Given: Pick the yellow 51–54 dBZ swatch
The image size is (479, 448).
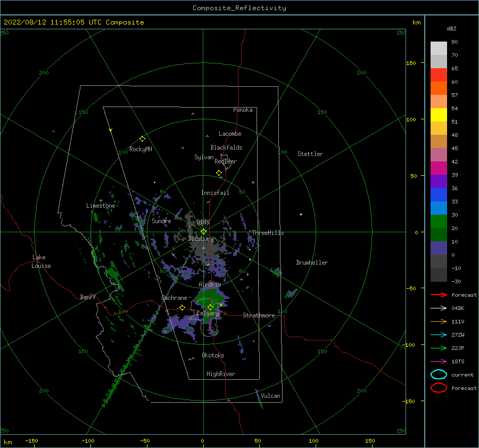Looking at the screenshot, I should (x=439, y=115).
